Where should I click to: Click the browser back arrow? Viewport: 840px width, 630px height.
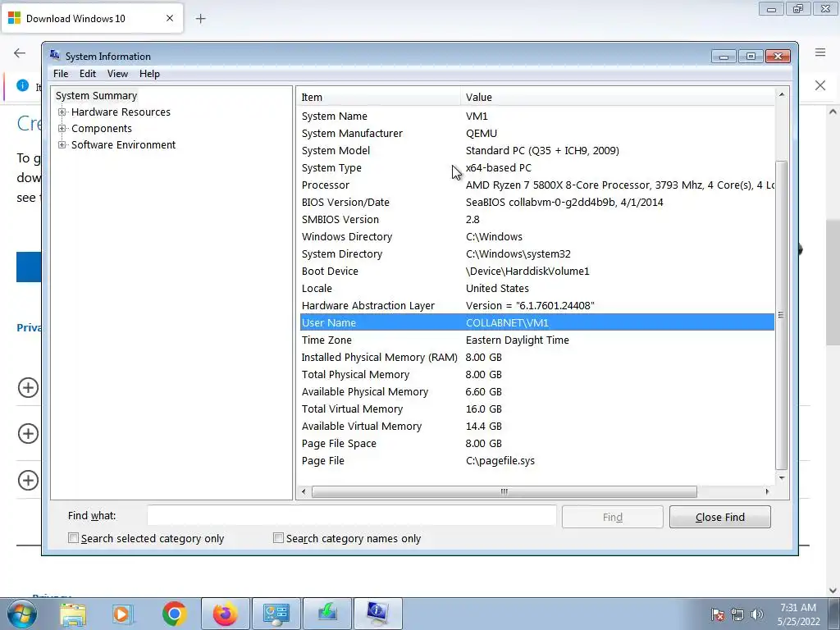point(20,52)
